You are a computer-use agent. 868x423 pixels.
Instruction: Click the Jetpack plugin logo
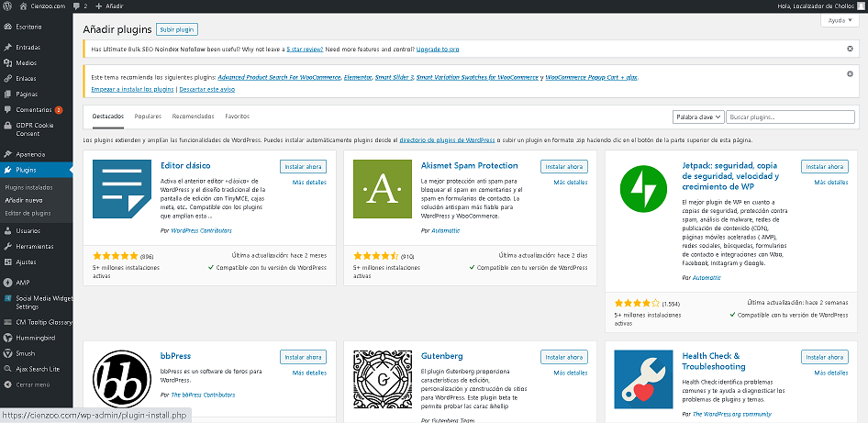tap(643, 189)
